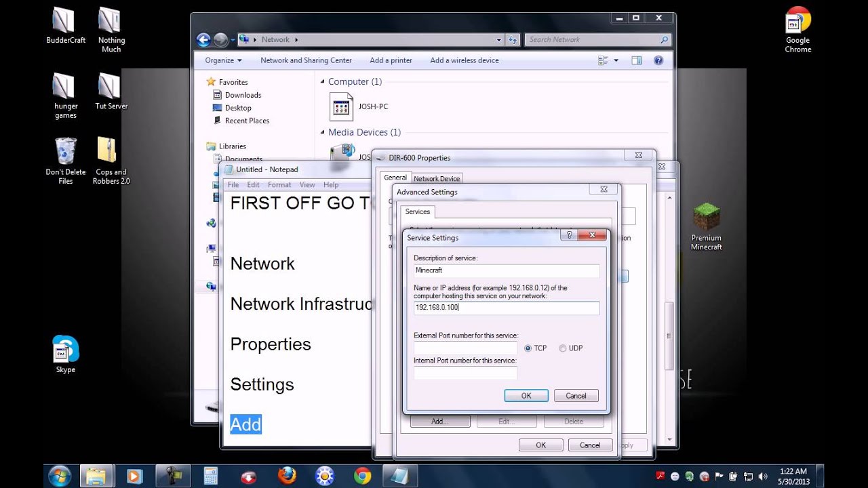
Task: Select Libraries in navigation pane
Action: 232,146
